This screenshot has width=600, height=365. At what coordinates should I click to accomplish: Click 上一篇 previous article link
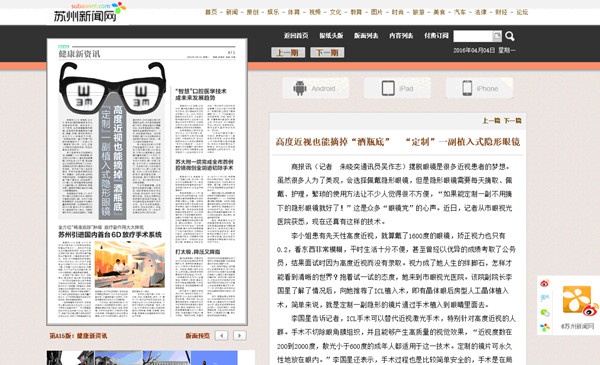(x=491, y=121)
